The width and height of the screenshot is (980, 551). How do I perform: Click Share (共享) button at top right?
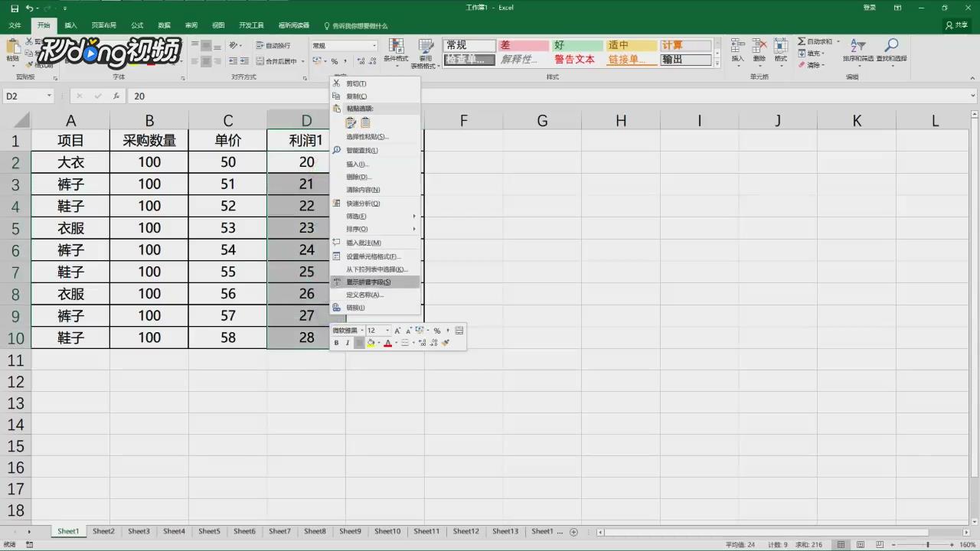pyautogui.click(x=957, y=25)
